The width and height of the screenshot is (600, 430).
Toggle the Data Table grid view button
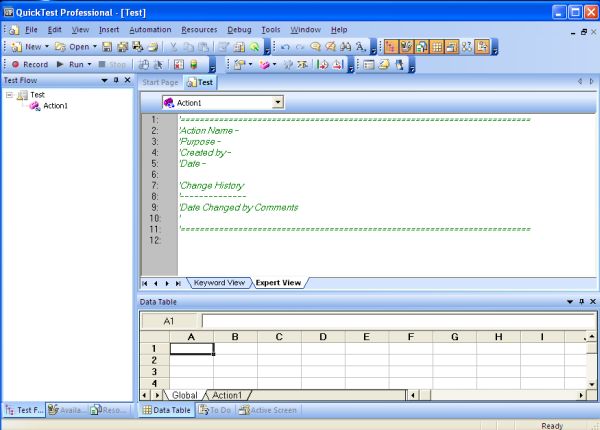click(437, 47)
